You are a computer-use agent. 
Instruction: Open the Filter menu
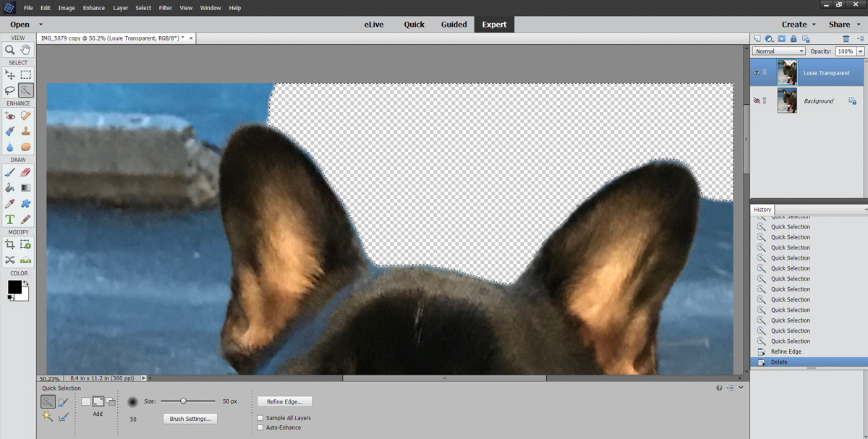pos(166,8)
